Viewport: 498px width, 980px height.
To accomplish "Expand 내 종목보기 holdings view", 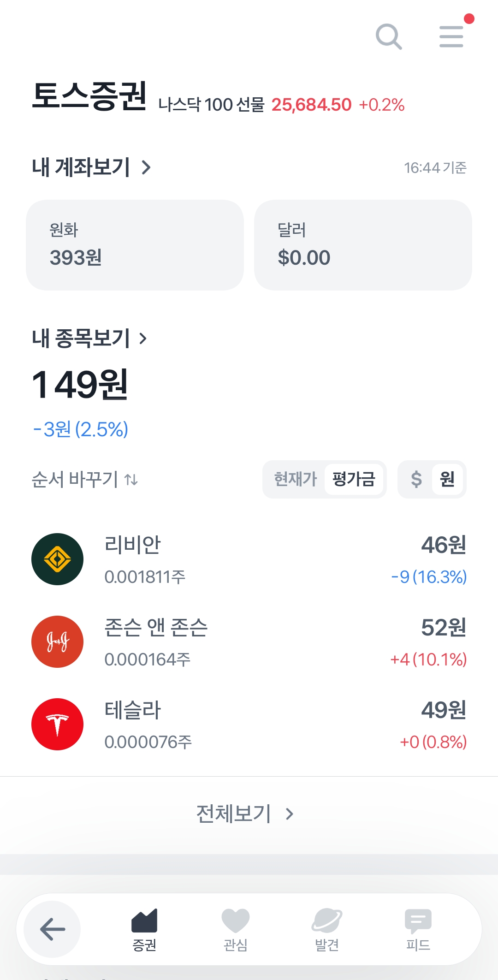I will (x=89, y=339).
